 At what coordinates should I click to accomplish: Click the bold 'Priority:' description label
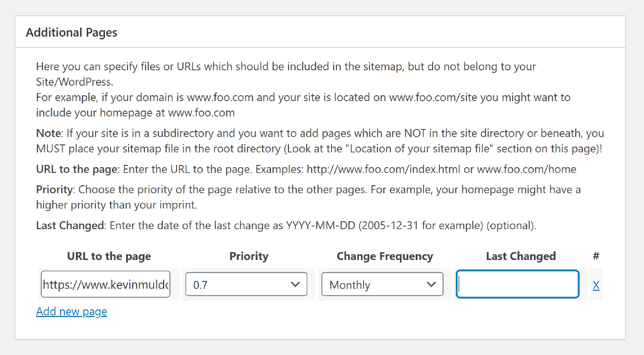coord(55,189)
